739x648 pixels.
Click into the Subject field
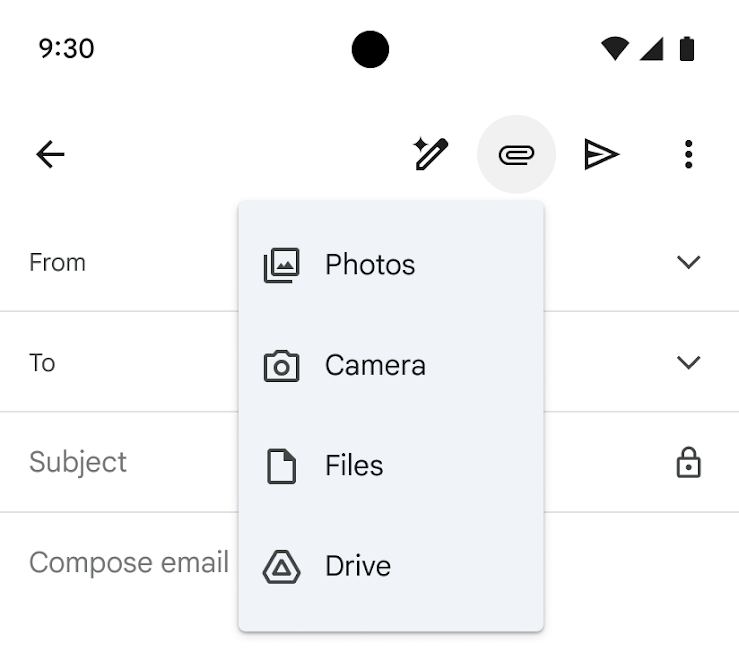[120, 462]
